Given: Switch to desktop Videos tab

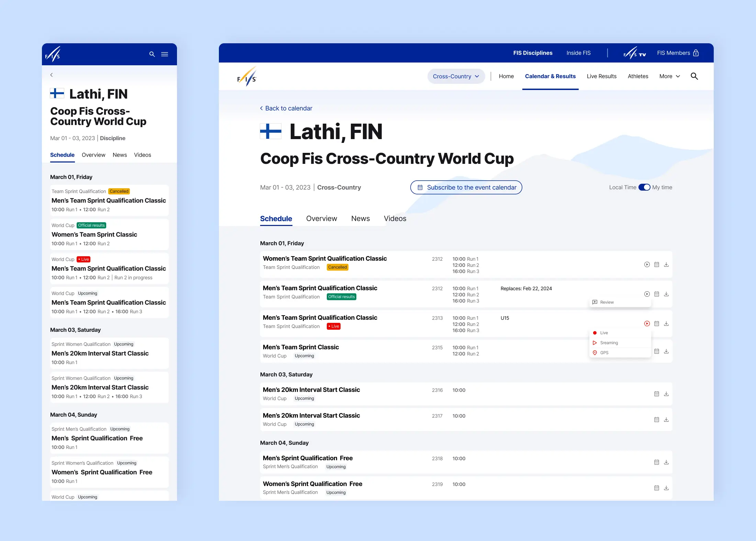Looking at the screenshot, I should (395, 218).
